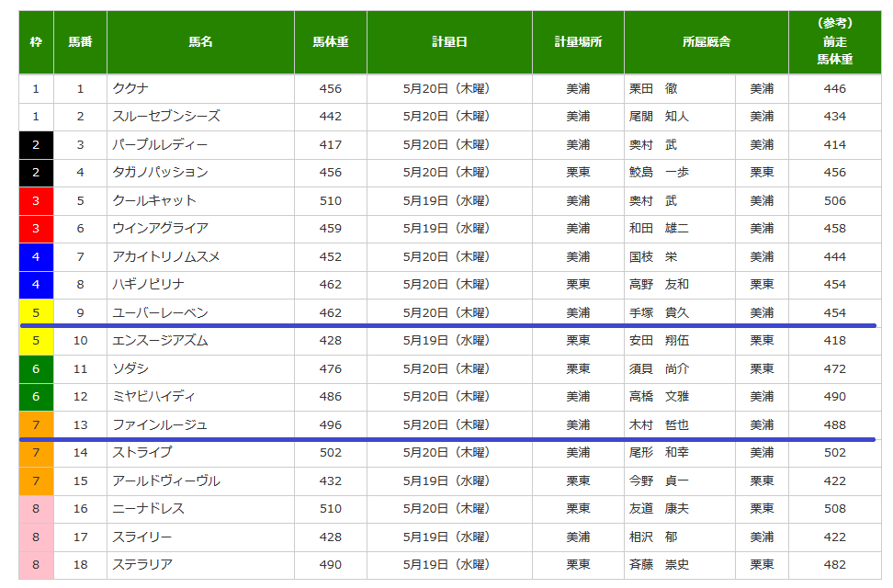This screenshot has height=588, width=893.
Task: Click the 計量日 column header
Action: point(449,42)
